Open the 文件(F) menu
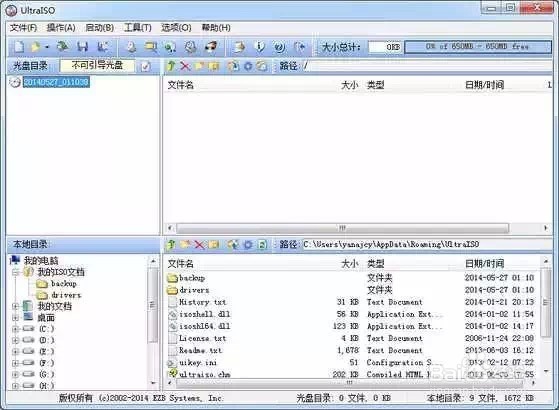 point(23,27)
